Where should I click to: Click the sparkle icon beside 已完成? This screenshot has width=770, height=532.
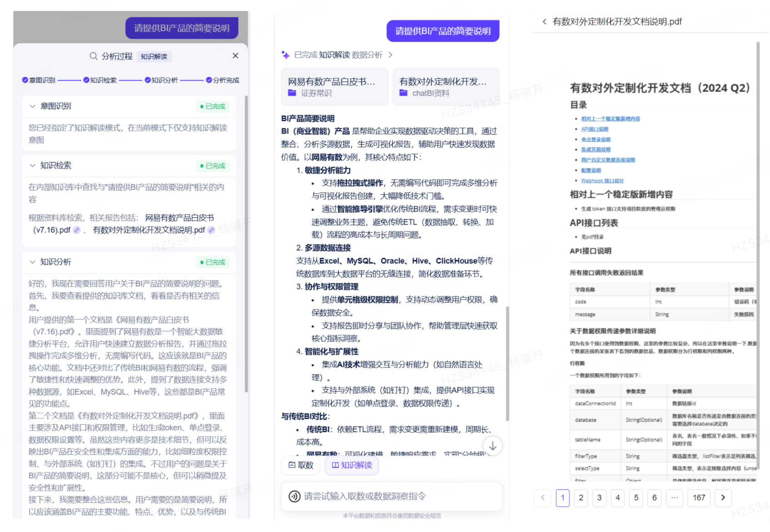[285, 55]
